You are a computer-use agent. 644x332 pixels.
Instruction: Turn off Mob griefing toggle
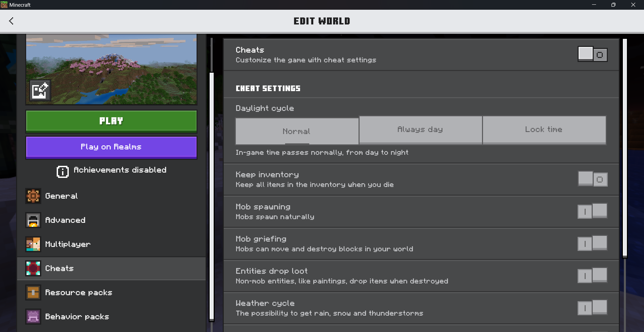tap(593, 243)
